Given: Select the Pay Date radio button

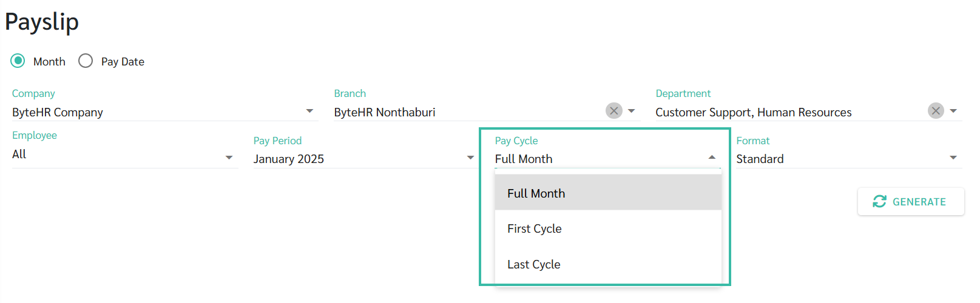Looking at the screenshot, I should click(86, 61).
